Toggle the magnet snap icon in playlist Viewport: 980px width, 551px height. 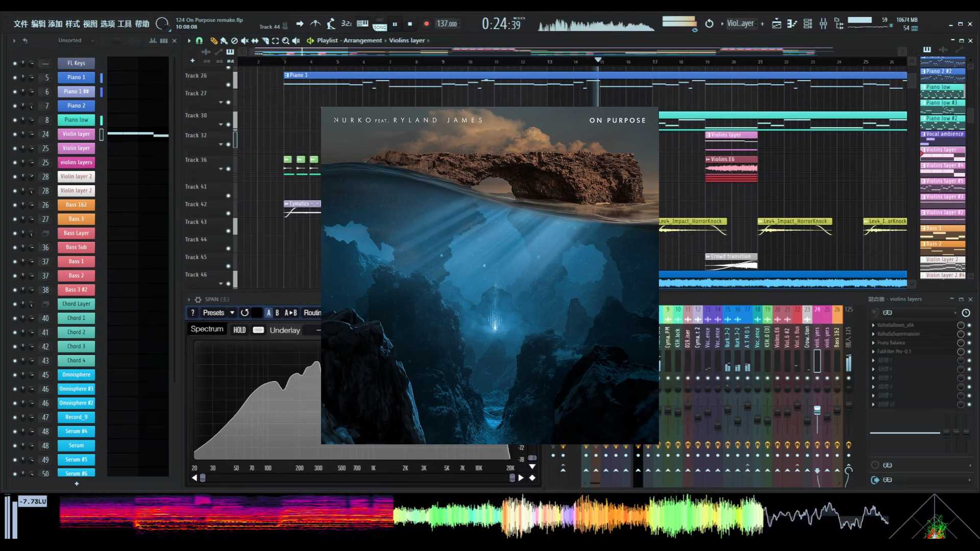click(x=199, y=41)
